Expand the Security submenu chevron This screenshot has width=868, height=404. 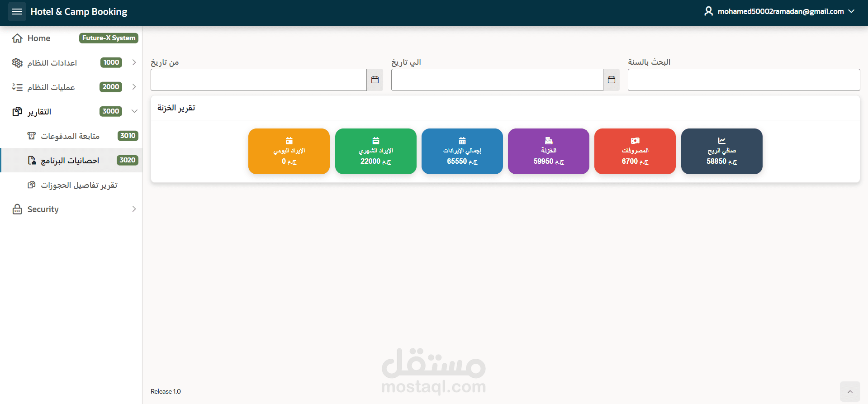(134, 209)
